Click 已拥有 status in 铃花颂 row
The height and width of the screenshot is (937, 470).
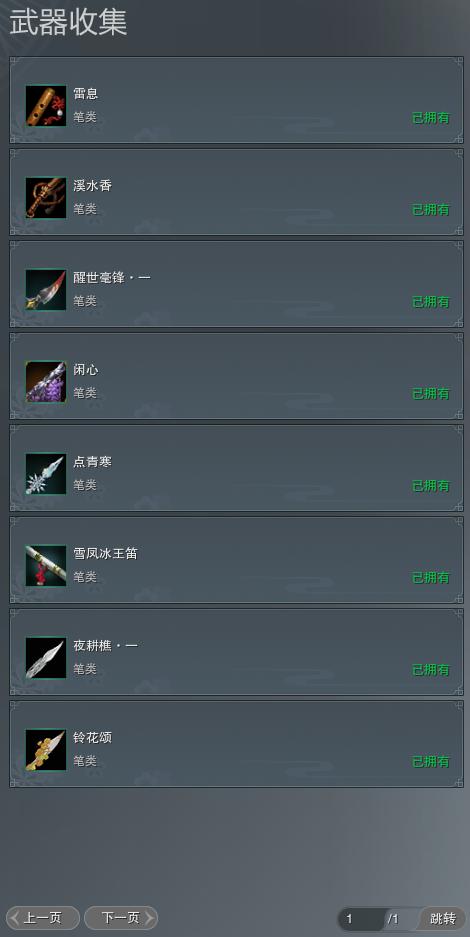(431, 762)
